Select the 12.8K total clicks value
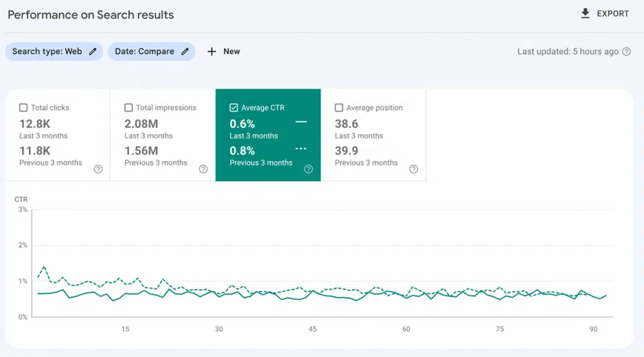Image resolution: width=644 pixels, height=357 pixels. [x=35, y=124]
